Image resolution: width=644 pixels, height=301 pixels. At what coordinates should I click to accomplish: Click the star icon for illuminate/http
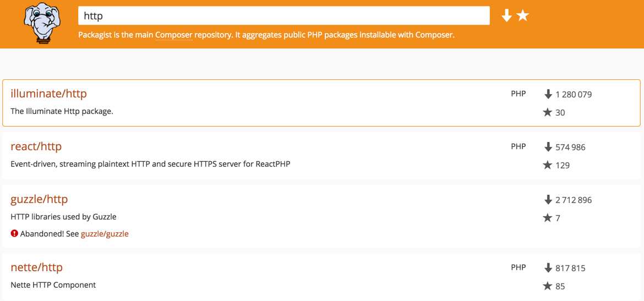coord(548,112)
